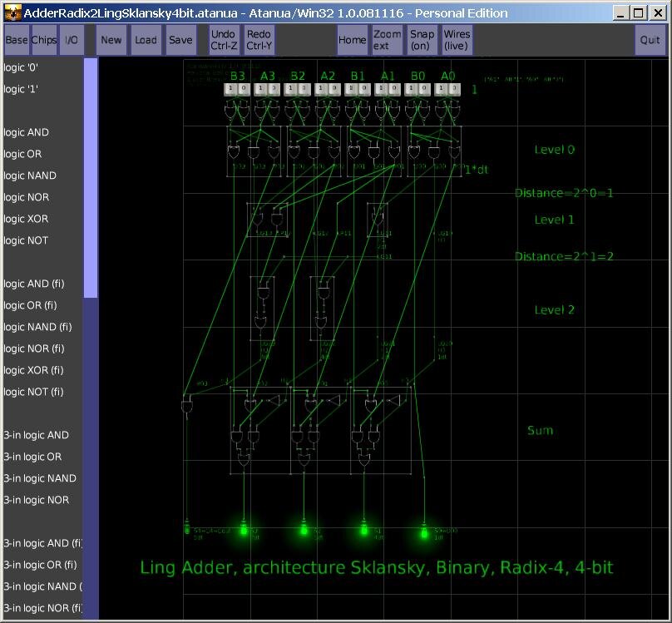Toggle the '0' key under input A1
Screen dimensions: 672x623
tap(394, 90)
